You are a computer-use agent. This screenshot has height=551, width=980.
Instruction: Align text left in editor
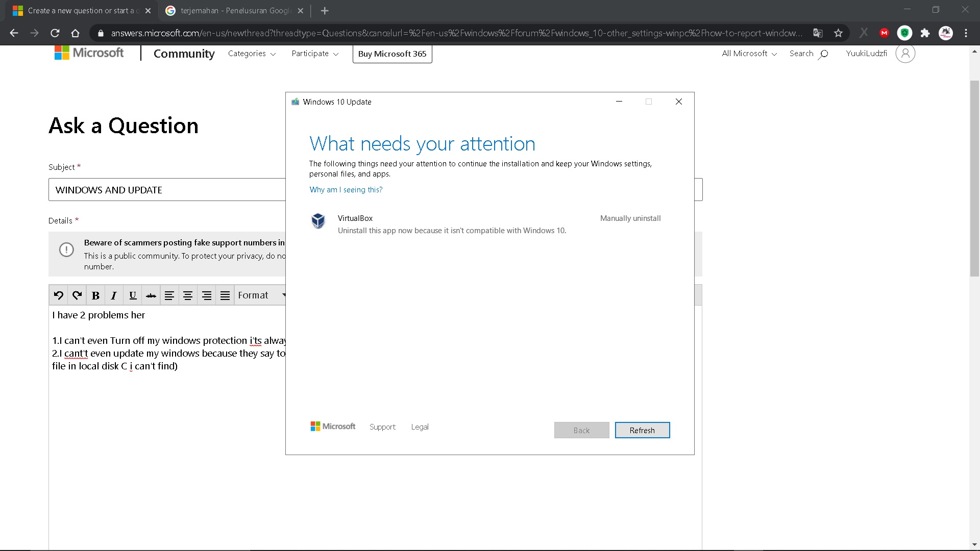coord(169,295)
